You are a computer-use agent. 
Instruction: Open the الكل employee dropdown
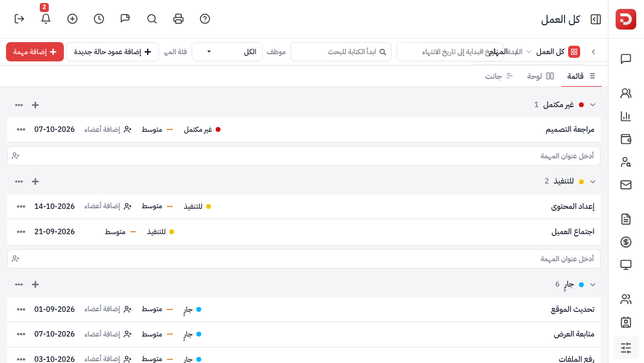pyautogui.click(x=227, y=52)
